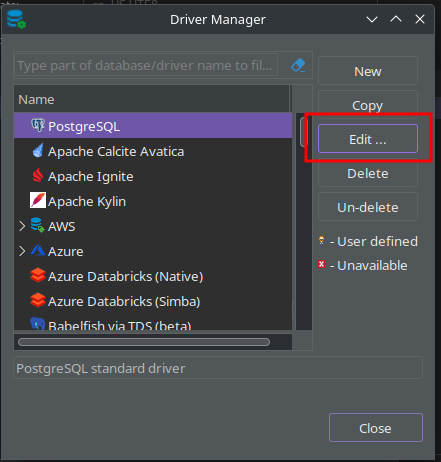Select Apache Ignite driver

153,176
